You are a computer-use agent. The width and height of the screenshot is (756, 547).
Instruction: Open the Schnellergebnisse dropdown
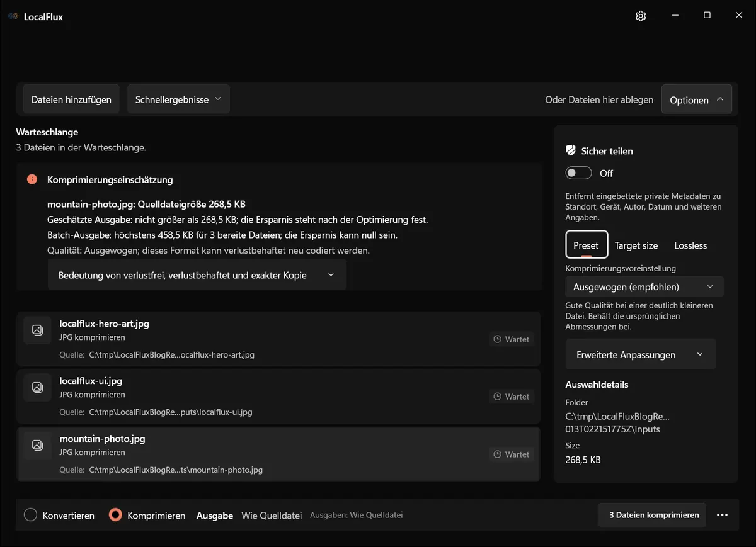178,99
